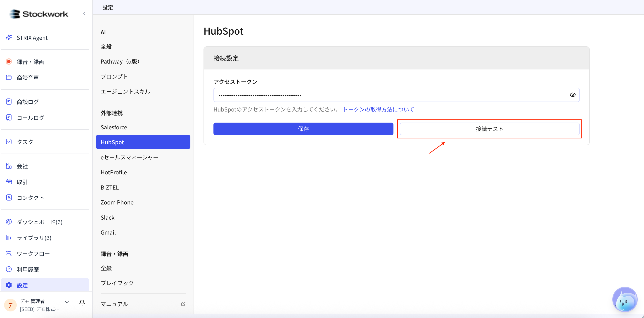Image resolution: width=644 pixels, height=318 pixels.
Task: Open Gmail integration settings
Action: click(143, 233)
